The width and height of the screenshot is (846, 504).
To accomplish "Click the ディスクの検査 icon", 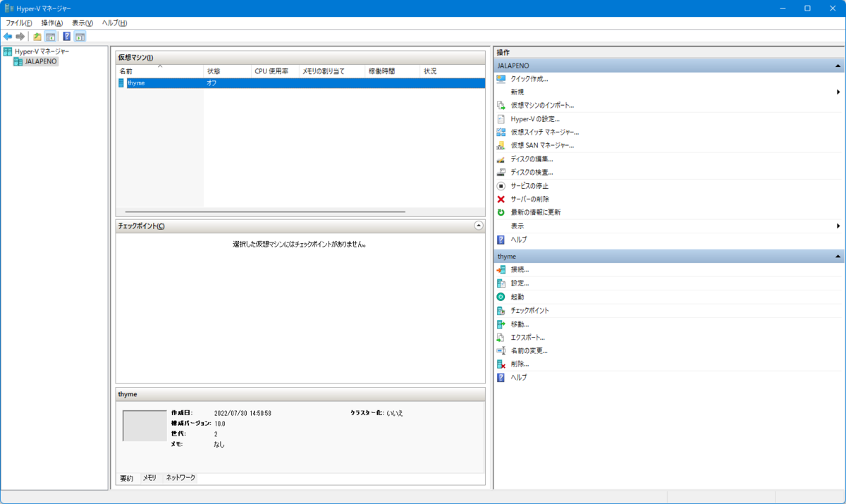I will click(x=501, y=172).
